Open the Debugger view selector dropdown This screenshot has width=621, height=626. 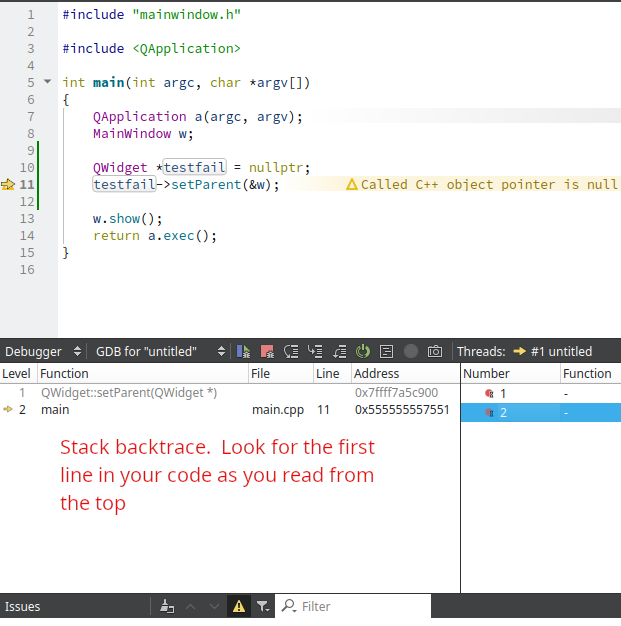(x=45, y=352)
